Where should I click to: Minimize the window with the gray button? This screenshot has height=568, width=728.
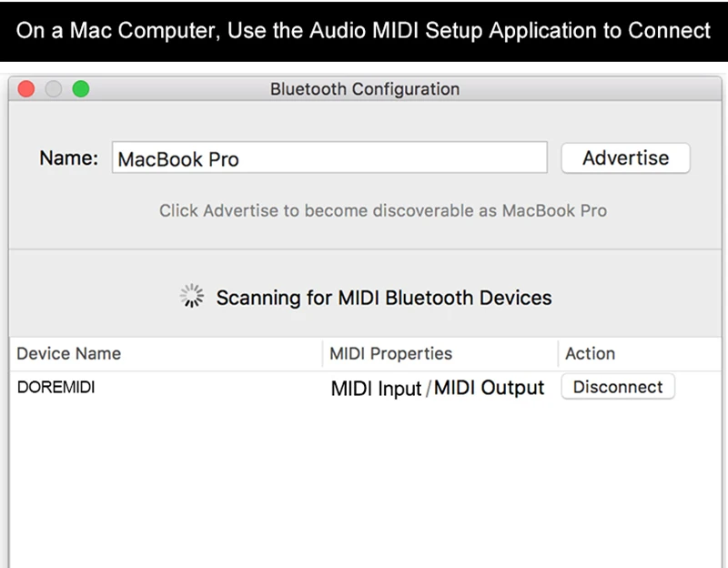pos(54,89)
